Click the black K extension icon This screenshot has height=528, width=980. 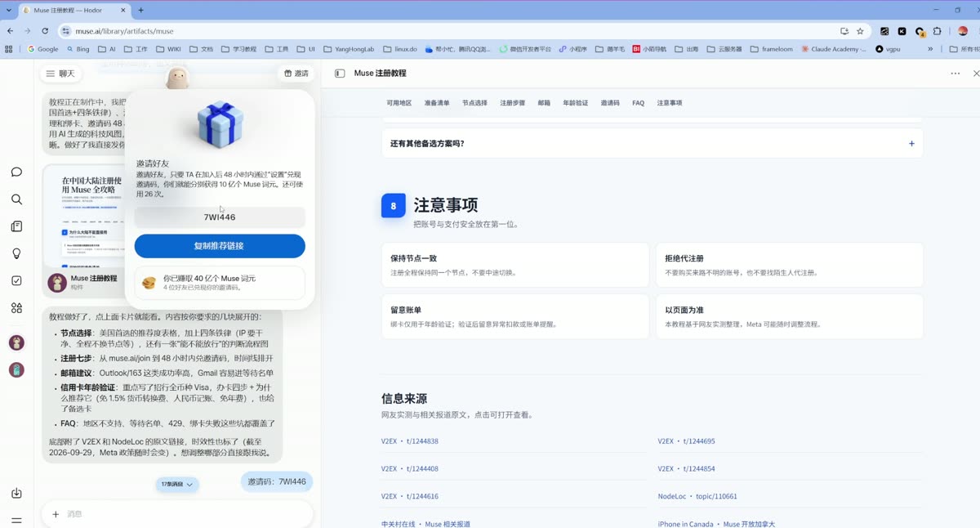click(902, 31)
